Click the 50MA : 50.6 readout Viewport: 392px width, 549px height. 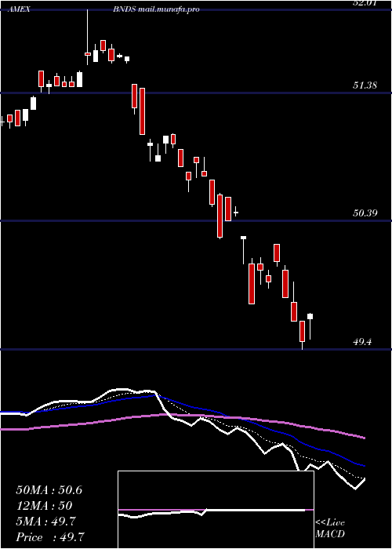(49, 490)
